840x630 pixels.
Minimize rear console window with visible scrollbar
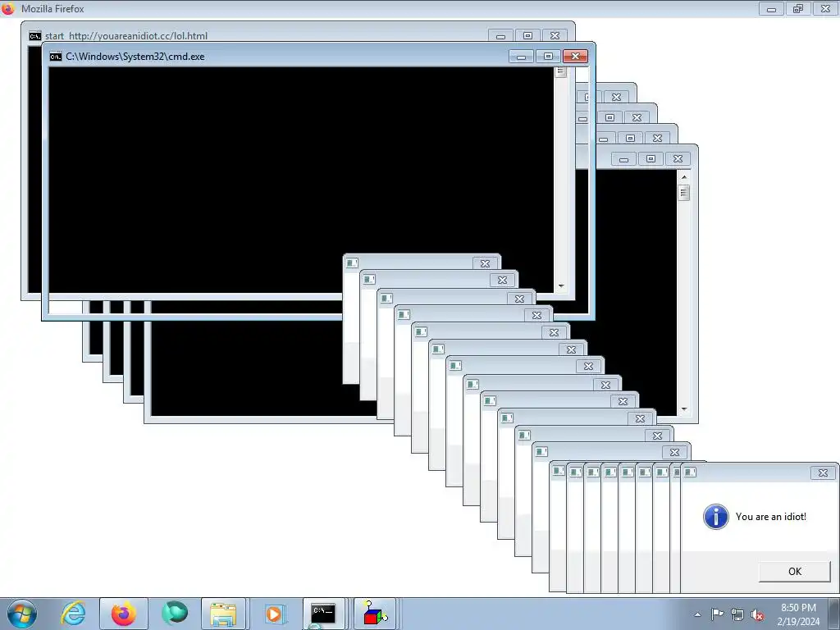point(623,158)
